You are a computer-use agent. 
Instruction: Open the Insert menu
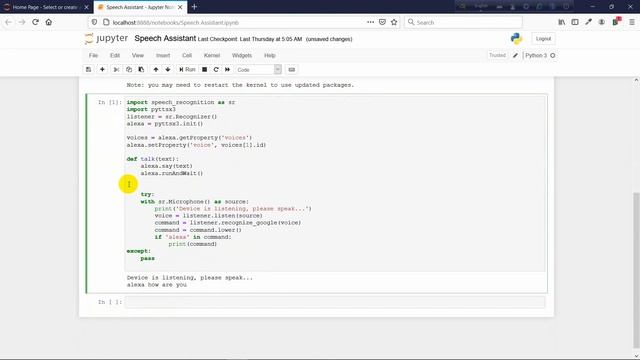163,56
